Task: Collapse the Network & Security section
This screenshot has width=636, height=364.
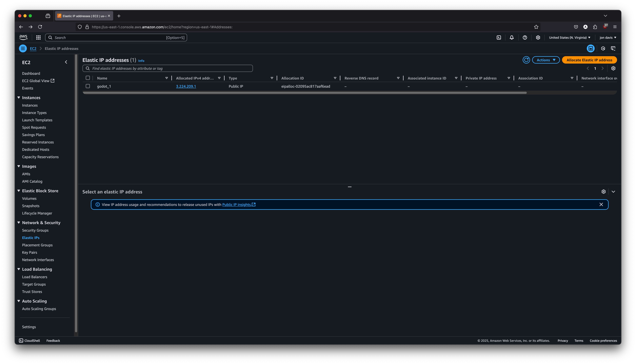Action: click(x=19, y=223)
